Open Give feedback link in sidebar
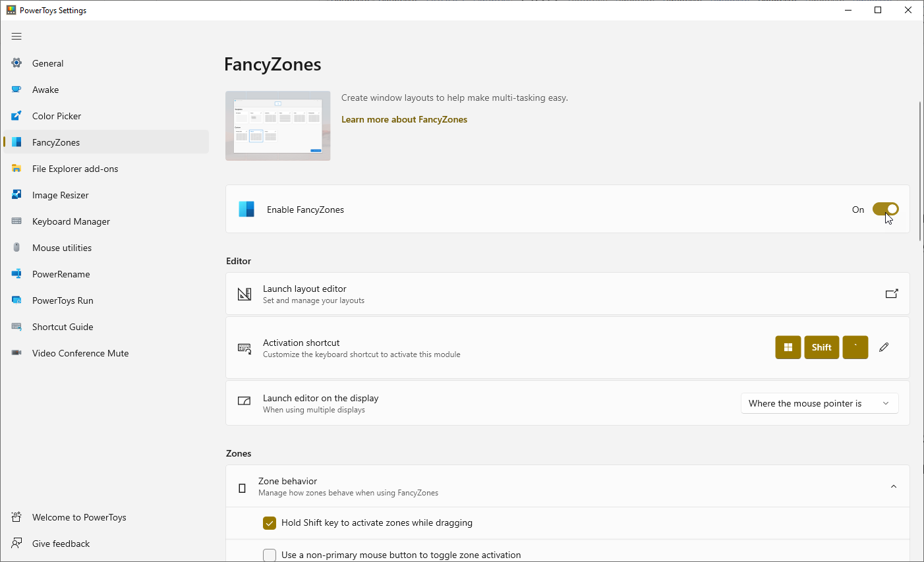924x562 pixels. 106,544
